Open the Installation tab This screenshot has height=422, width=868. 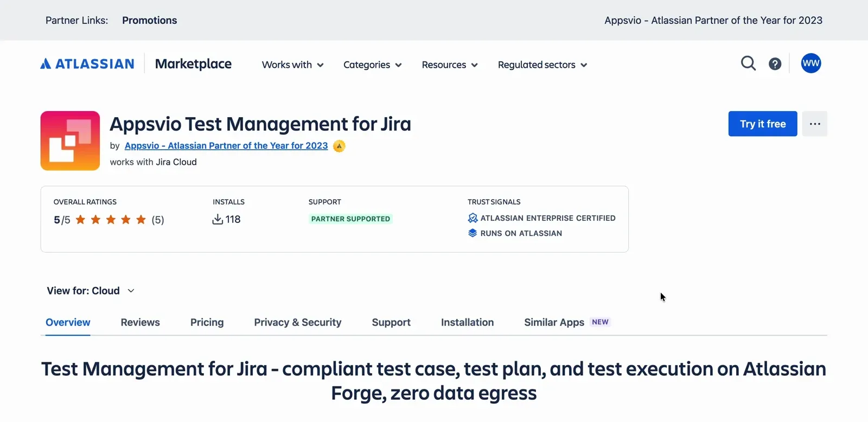click(467, 322)
